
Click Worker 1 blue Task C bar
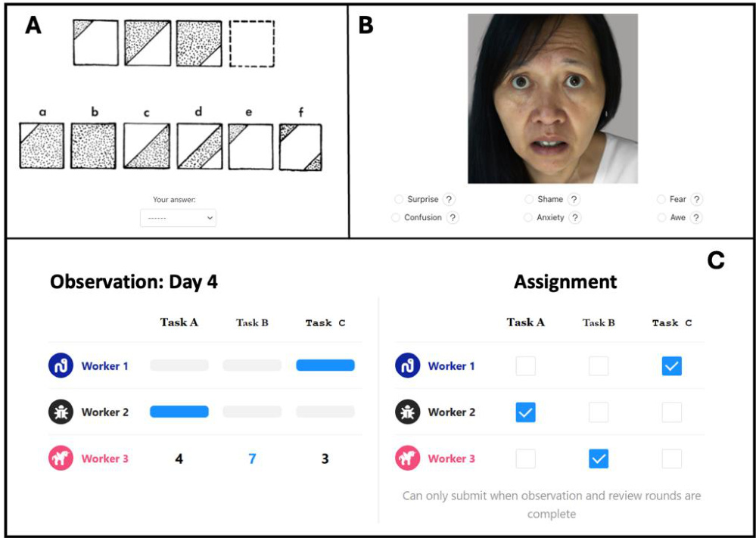[325, 365]
